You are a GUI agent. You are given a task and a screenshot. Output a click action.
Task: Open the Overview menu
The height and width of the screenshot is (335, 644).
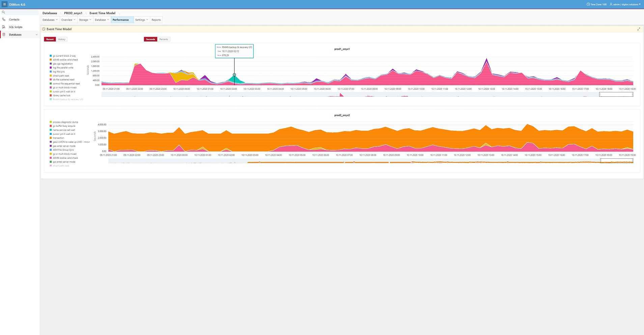[x=68, y=20]
